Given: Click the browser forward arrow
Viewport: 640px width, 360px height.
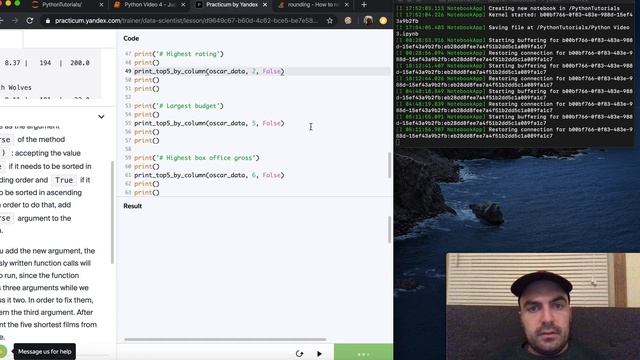Looking at the screenshot, I should [15, 20].
